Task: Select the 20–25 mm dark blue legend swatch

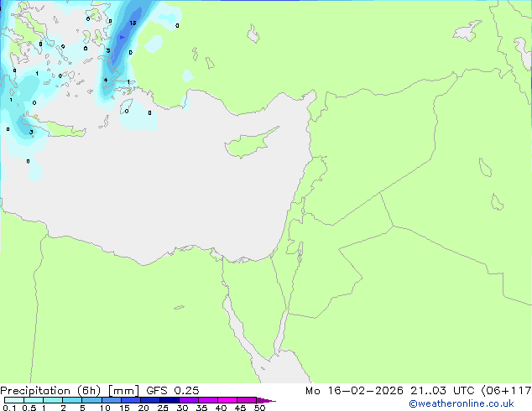Action: [150, 400]
